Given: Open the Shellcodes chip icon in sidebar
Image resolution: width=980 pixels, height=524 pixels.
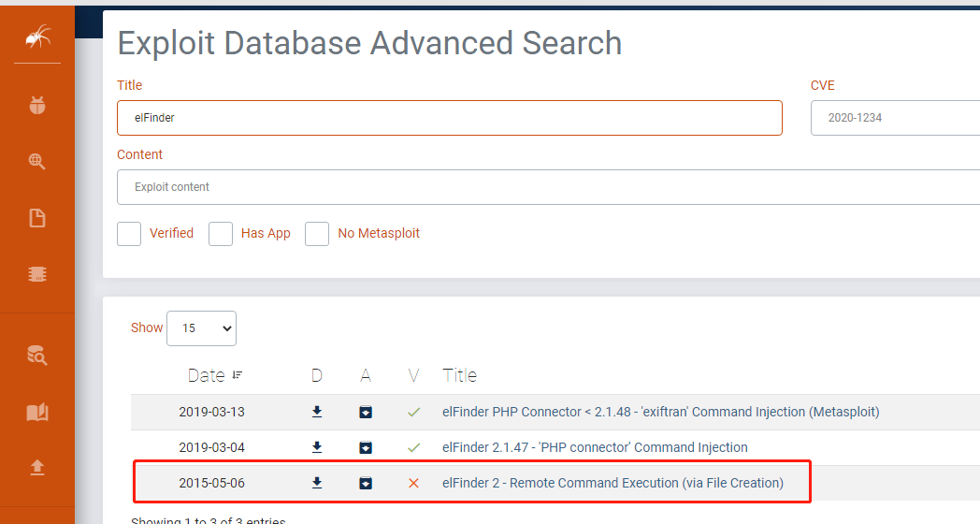Looking at the screenshot, I should pyautogui.click(x=37, y=274).
